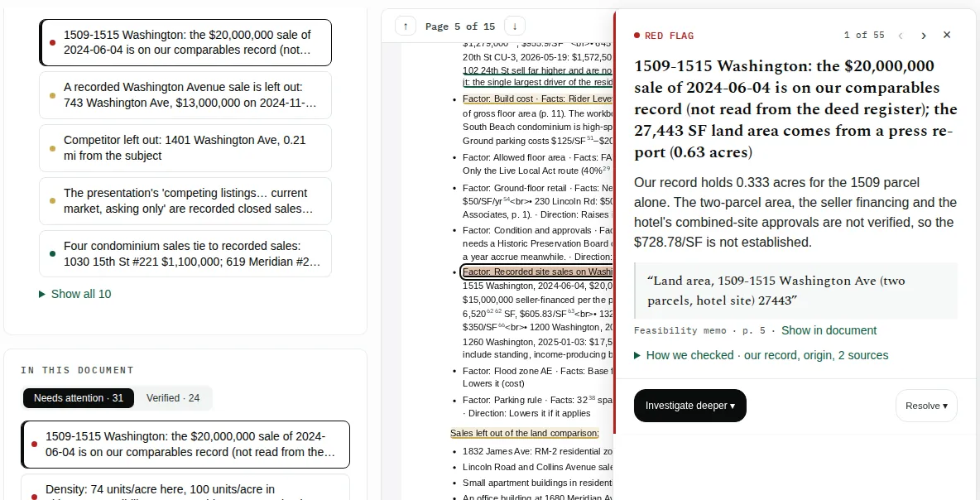
Task: Switch to Needs attention · 31 tab
Action: pos(79,398)
